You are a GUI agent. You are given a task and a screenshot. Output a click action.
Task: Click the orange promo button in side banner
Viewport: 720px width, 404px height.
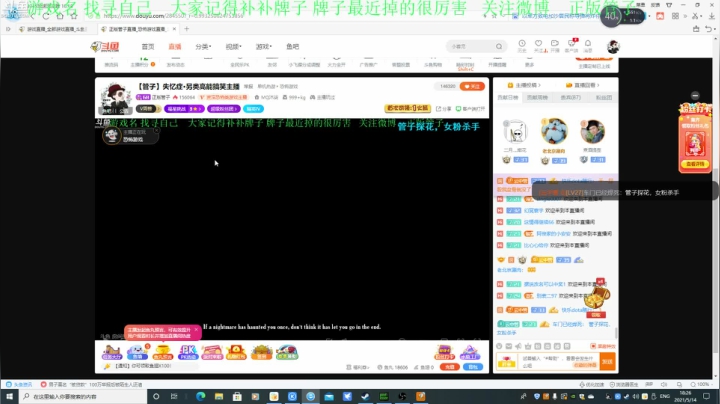[x=695, y=164]
